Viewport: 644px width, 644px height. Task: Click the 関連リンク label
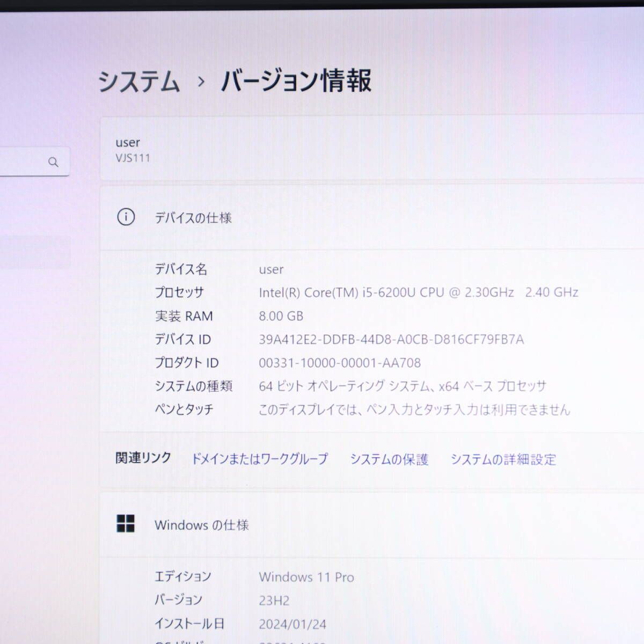pyautogui.click(x=143, y=458)
